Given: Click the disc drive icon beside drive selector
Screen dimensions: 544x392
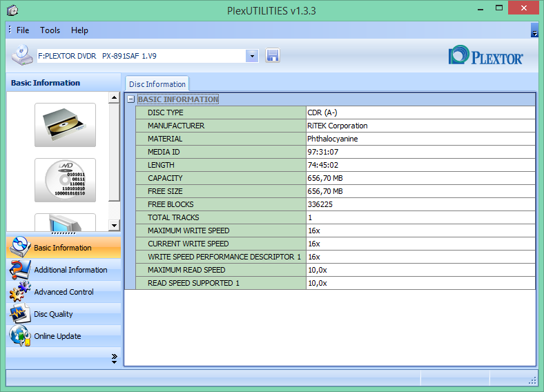Looking at the screenshot, I should 22,55.
